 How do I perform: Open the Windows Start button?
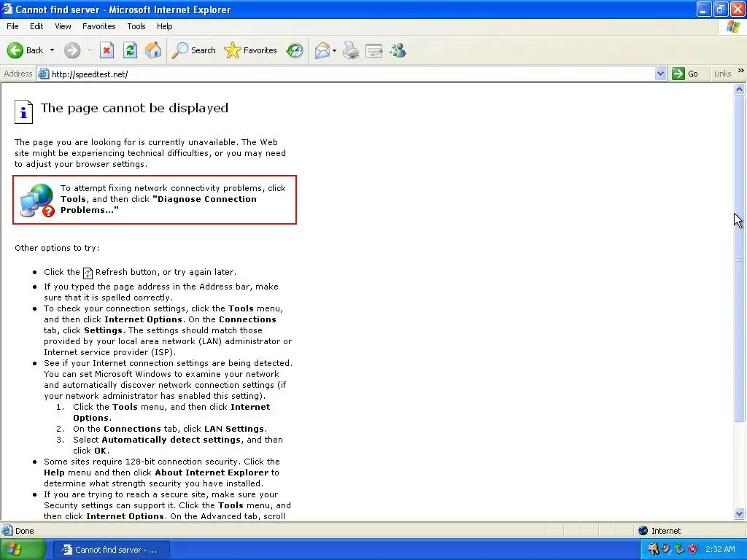pyautogui.click(x=23, y=550)
